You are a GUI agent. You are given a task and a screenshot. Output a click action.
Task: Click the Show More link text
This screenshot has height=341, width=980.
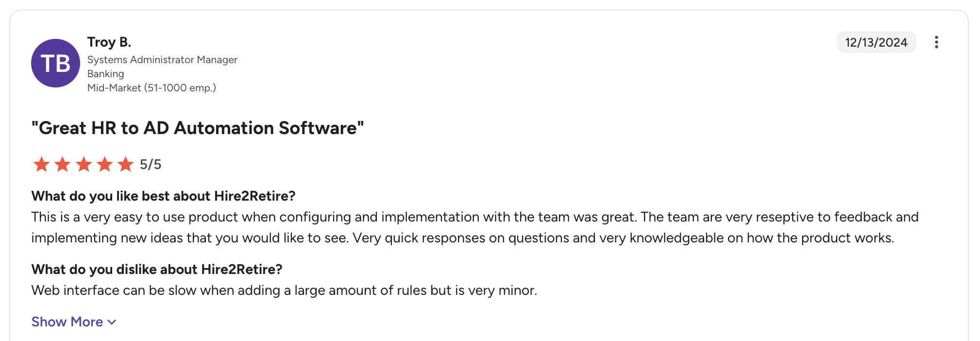[67, 322]
